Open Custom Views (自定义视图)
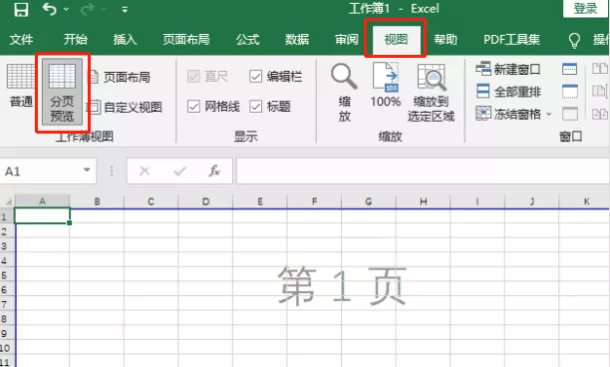The width and height of the screenshot is (610, 367). [x=124, y=107]
